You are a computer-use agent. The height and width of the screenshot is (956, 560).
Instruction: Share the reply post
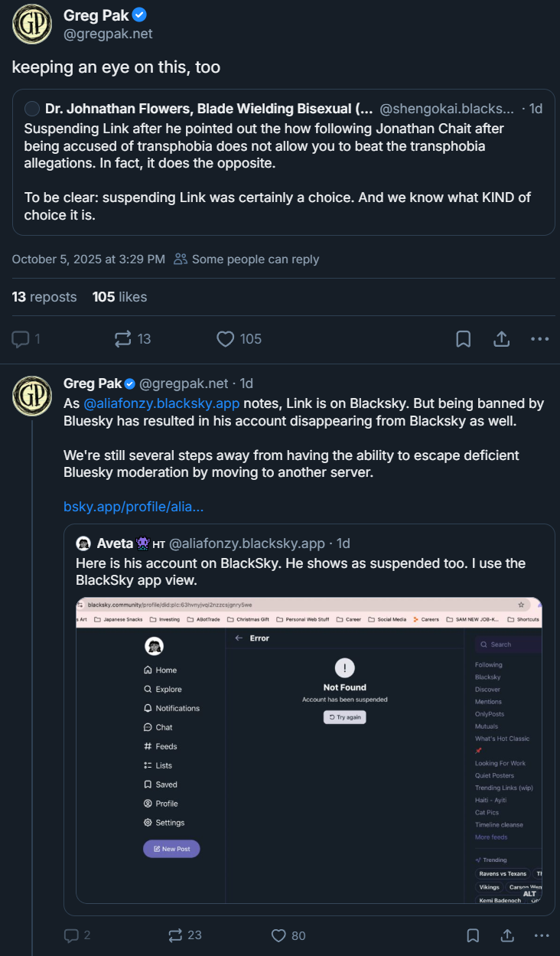[507, 935]
